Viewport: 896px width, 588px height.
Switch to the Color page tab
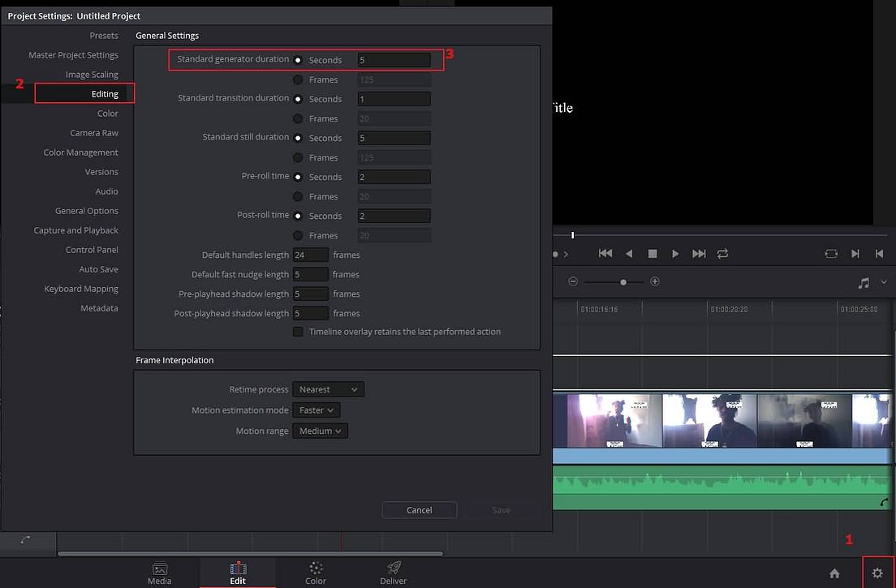click(x=316, y=573)
